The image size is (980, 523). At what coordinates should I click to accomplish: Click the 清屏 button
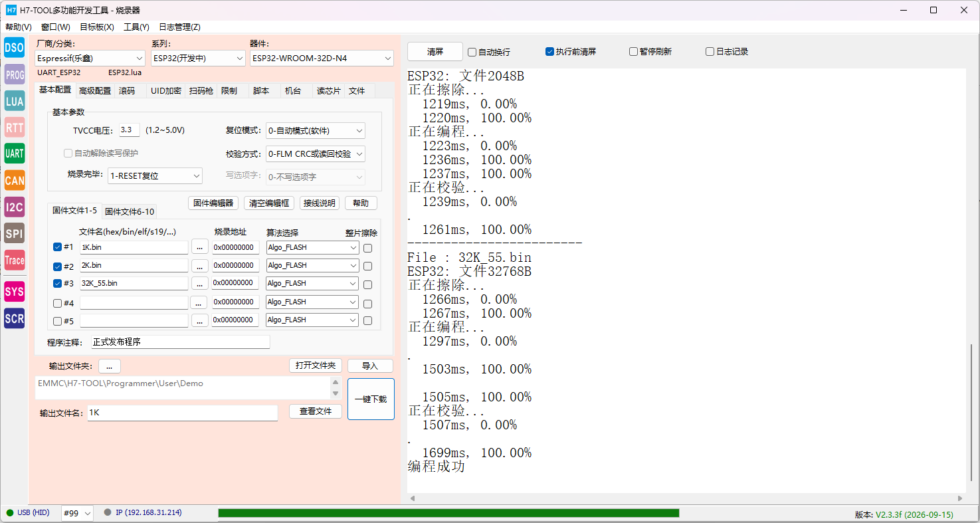(435, 52)
